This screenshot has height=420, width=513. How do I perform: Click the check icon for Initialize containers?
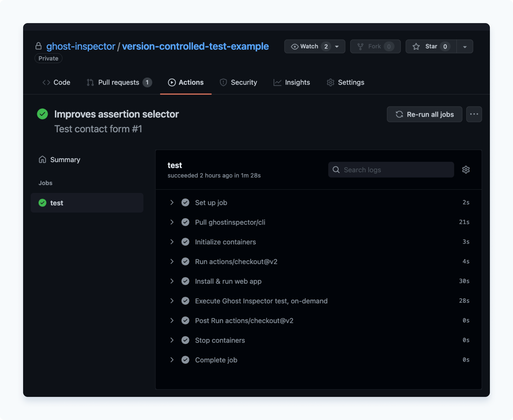[185, 242]
